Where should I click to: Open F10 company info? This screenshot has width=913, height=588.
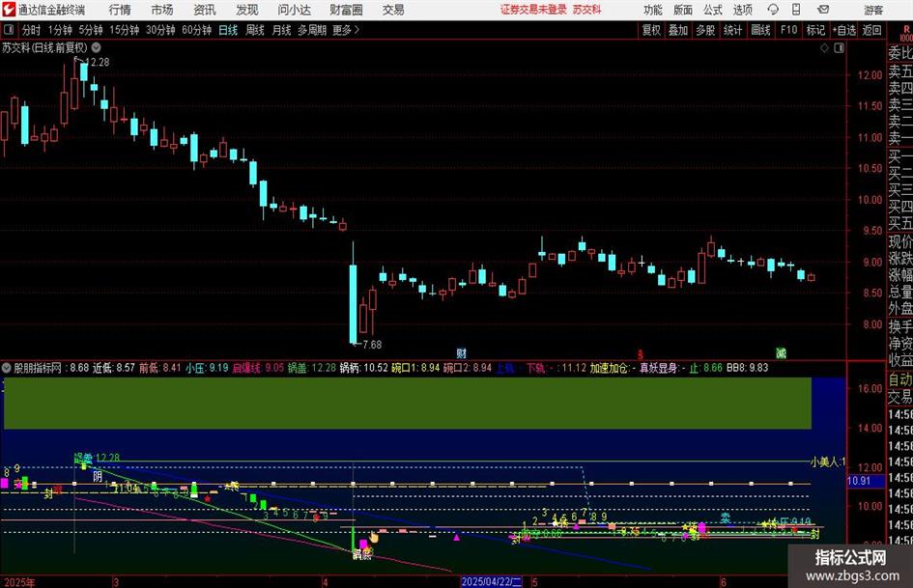click(789, 30)
